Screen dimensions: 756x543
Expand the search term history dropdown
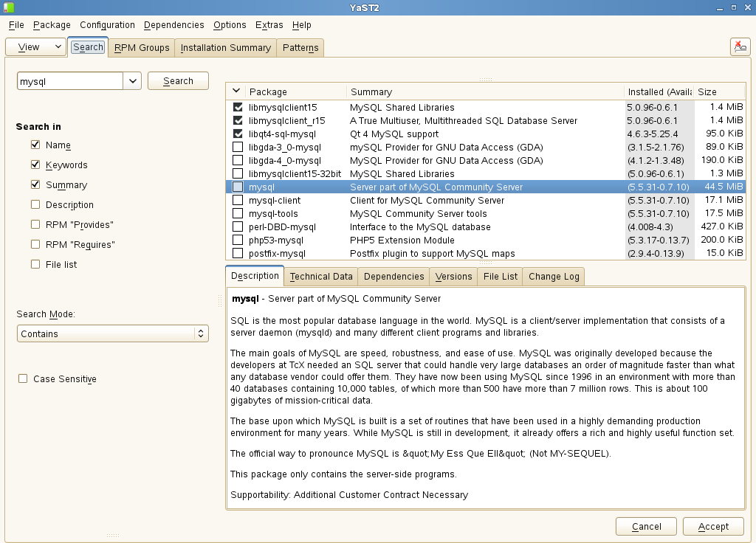132,81
